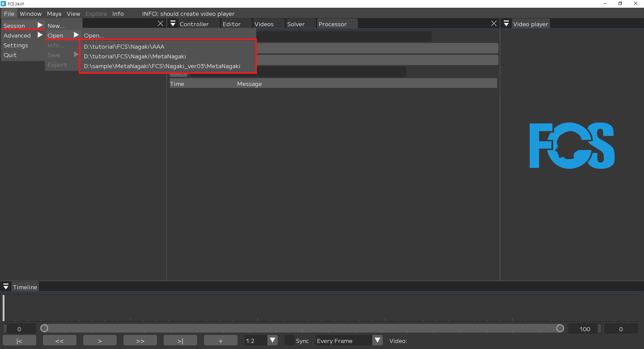This screenshot has width=644, height=349.
Task: Switch to the Videos tab
Action: [x=264, y=24]
